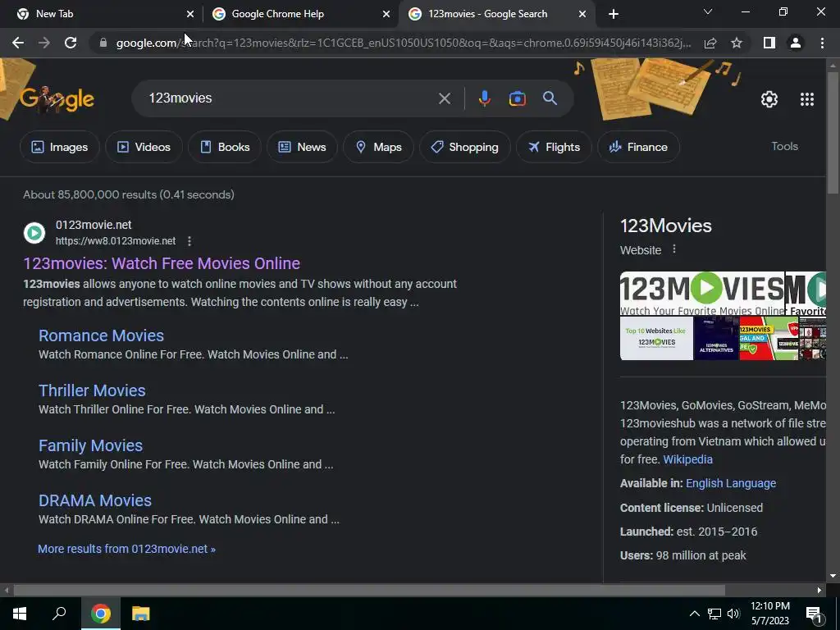The height and width of the screenshot is (630, 840).
Task: Open the 123Movies Alternatives thumbnail
Action: (x=716, y=338)
